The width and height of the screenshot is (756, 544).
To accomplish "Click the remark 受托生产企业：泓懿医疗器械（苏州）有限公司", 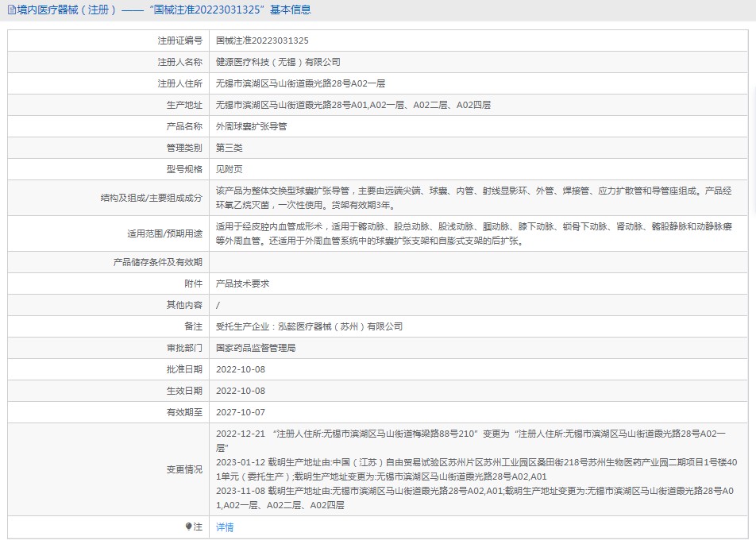I will pyautogui.click(x=309, y=326).
